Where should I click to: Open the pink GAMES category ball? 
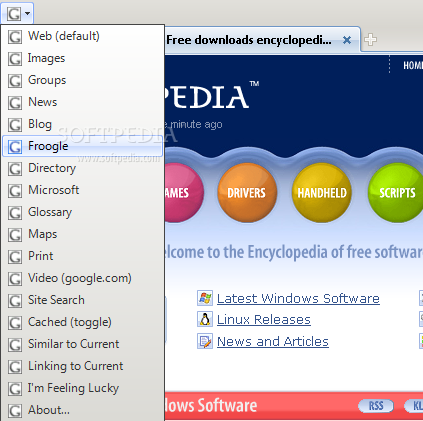184,193
